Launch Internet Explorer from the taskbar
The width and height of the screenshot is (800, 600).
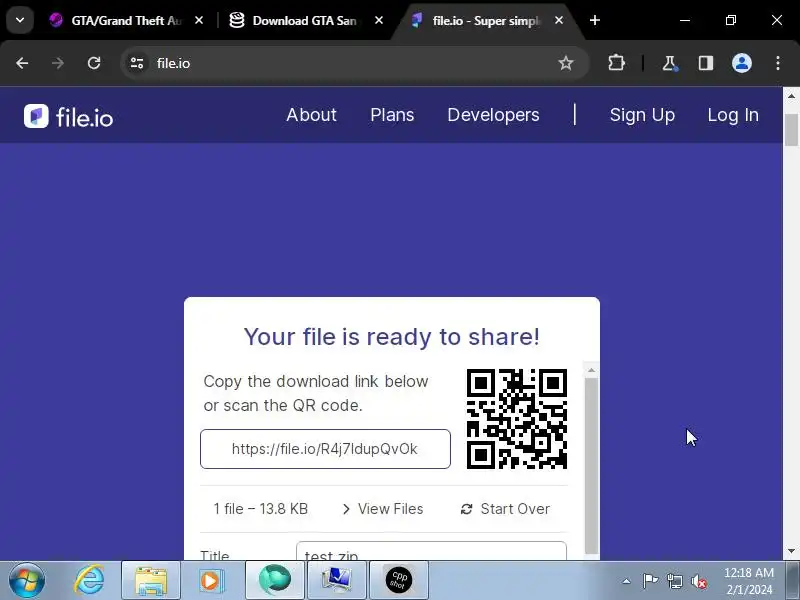click(89, 580)
